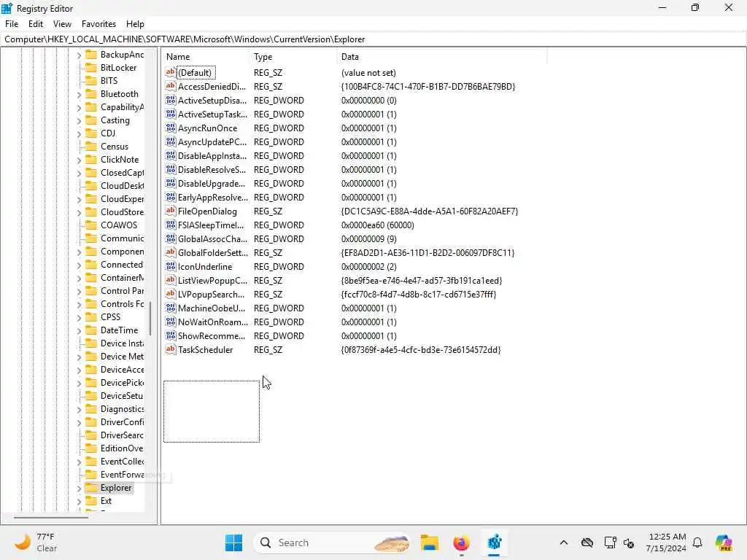Click data 0x0000ea60 (60000)

pos(377,225)
